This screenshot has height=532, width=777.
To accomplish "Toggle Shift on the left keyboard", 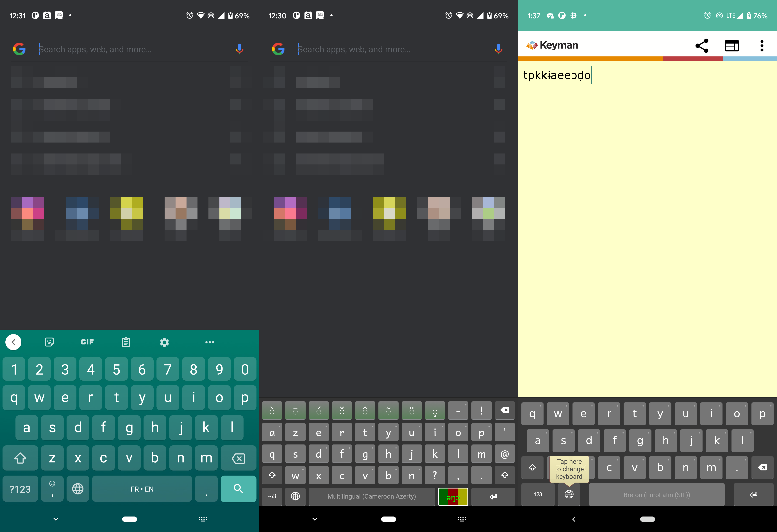I will [x=20, y=458].
